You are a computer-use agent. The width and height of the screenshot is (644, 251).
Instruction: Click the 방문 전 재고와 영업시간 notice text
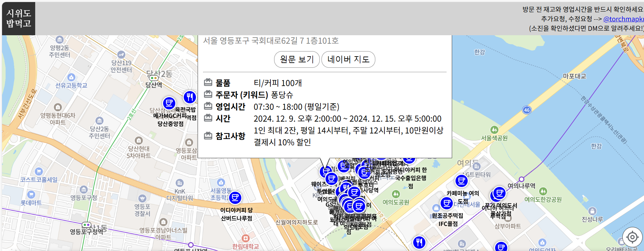(x=583, y=9)
